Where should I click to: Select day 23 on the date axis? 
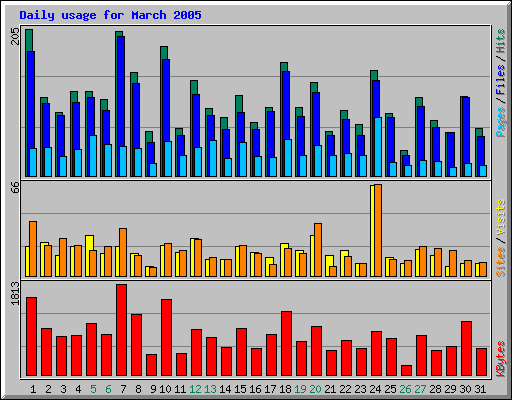coord(360,389)
